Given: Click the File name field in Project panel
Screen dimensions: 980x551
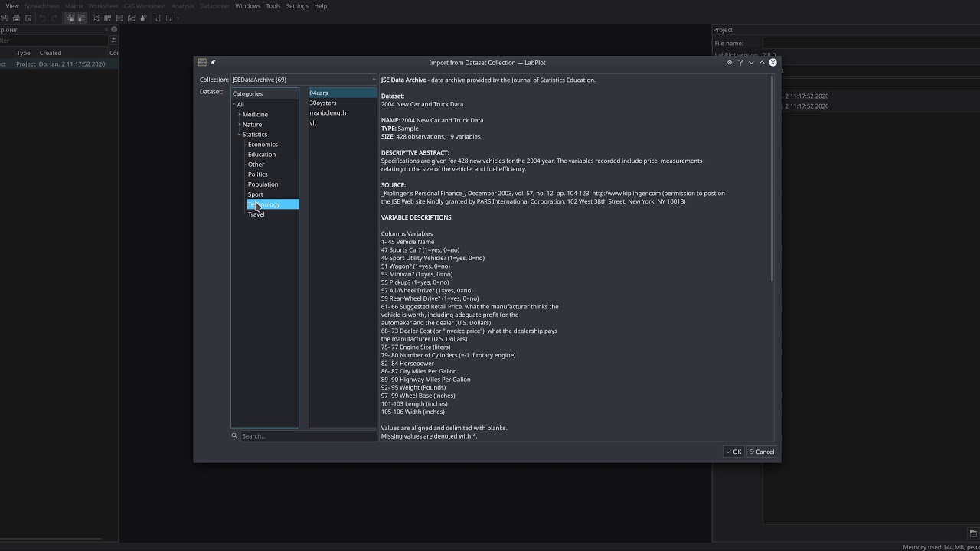Looking at the screenshot, I should (871, 43).
